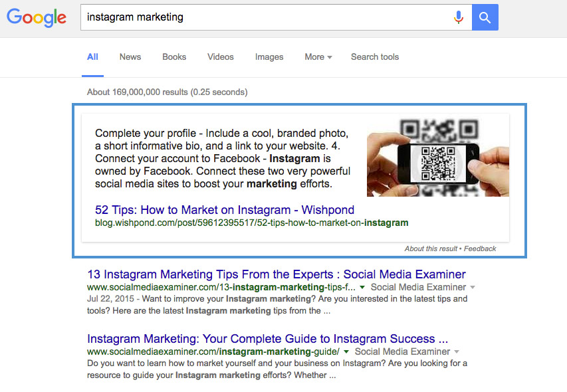Open the Videos results tab

[x=221, y=56]
